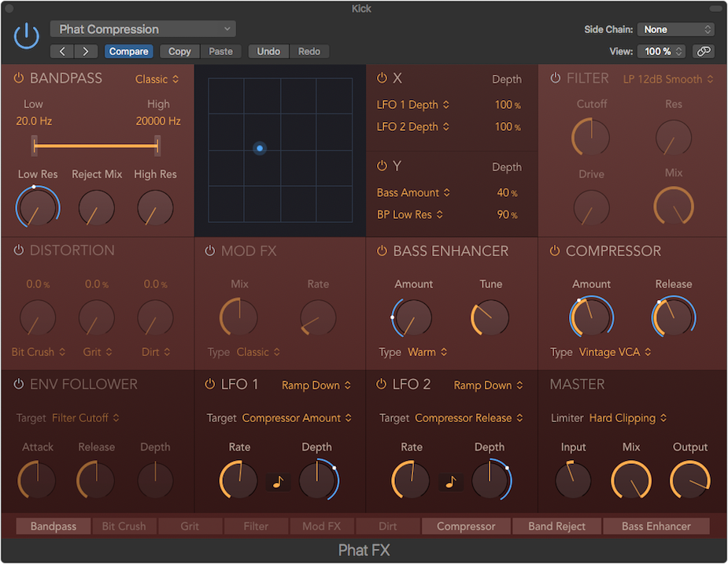728x564 pixels.
Task: Toggle the XY pad X power button
Action: click(x=382, y=78)
